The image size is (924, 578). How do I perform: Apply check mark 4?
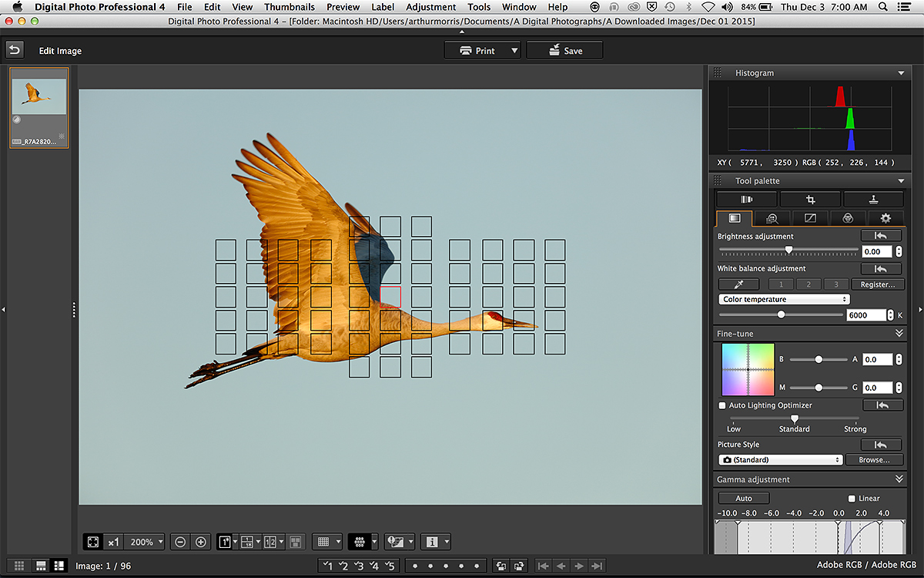tap(375, 566)
